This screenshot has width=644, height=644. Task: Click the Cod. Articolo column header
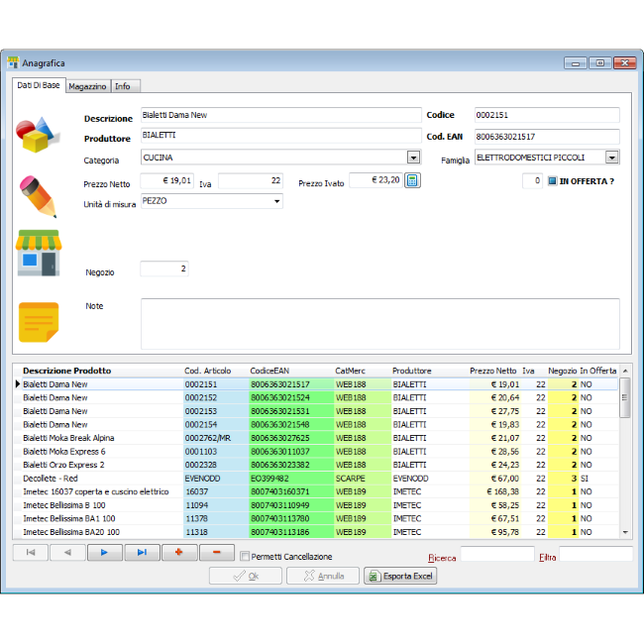207,371
